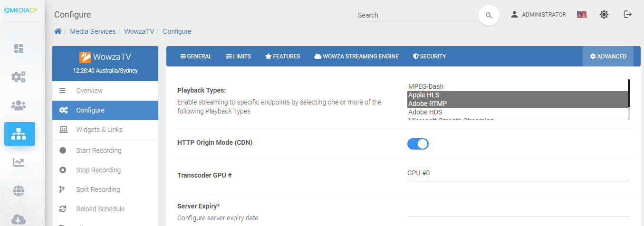Select Apple HLS playback type

[517, 95]
